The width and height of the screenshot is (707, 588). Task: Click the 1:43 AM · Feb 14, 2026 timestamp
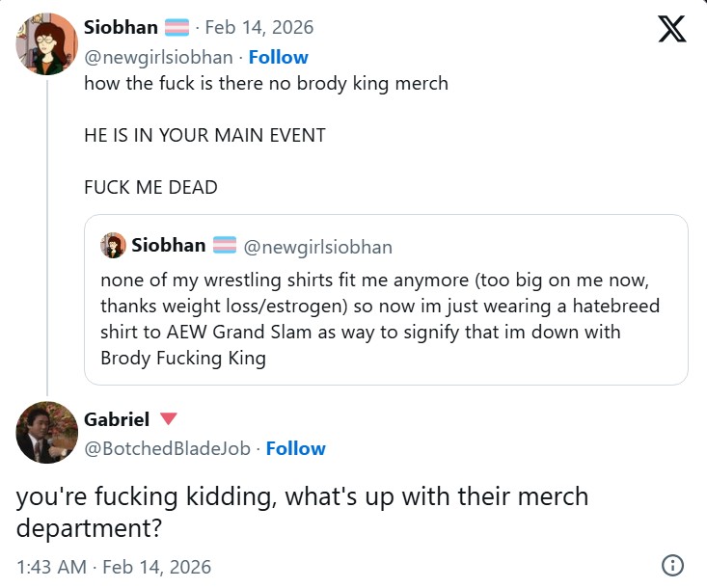pyautogui.click(x=114, y=566)
